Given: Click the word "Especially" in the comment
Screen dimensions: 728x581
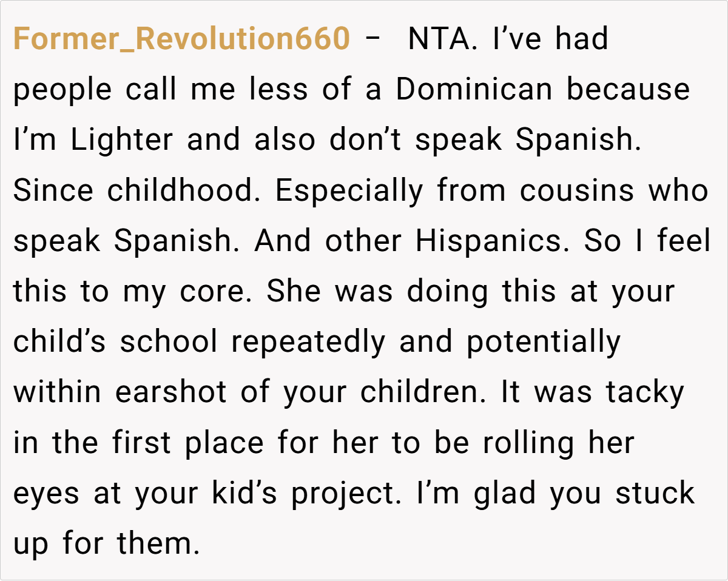Looking at the screenshot, I should 349,191.
